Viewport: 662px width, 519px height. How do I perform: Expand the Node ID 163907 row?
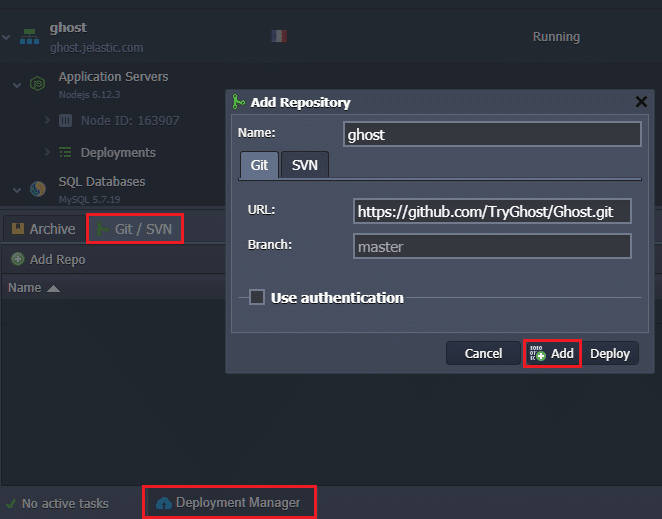point(47,121)
